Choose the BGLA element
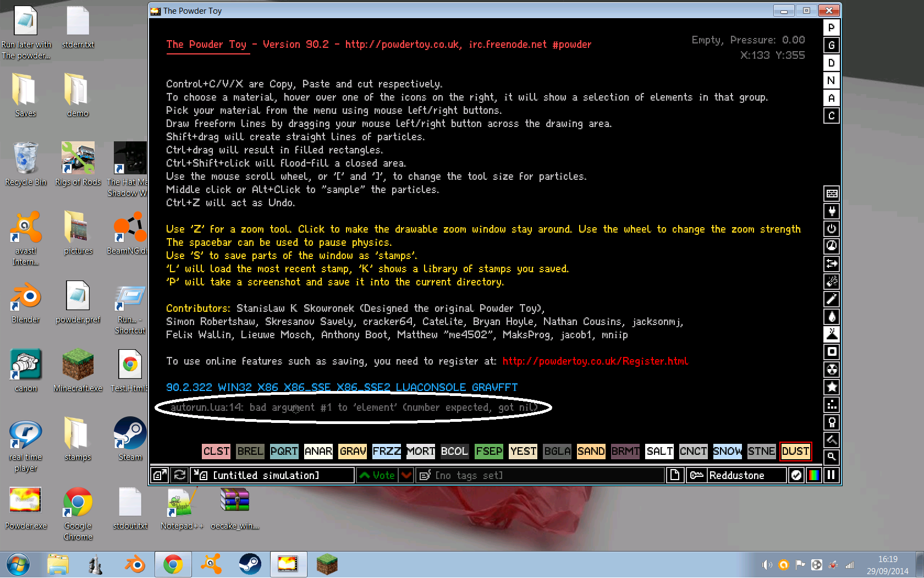This screenshot has width=924, height=578. point(557,452)
